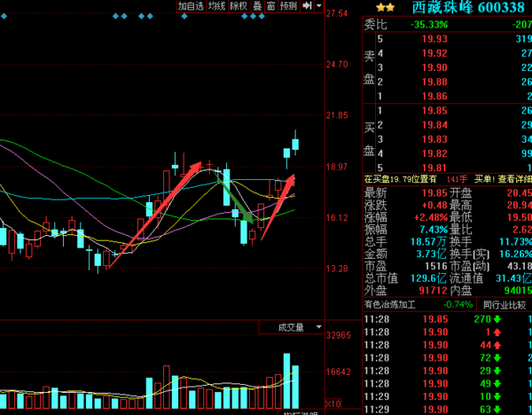532x415 pixels.
Task: Click the 卖盘 level 1 price 19.86
Action: pyautogui.click(x=434, y=95)
